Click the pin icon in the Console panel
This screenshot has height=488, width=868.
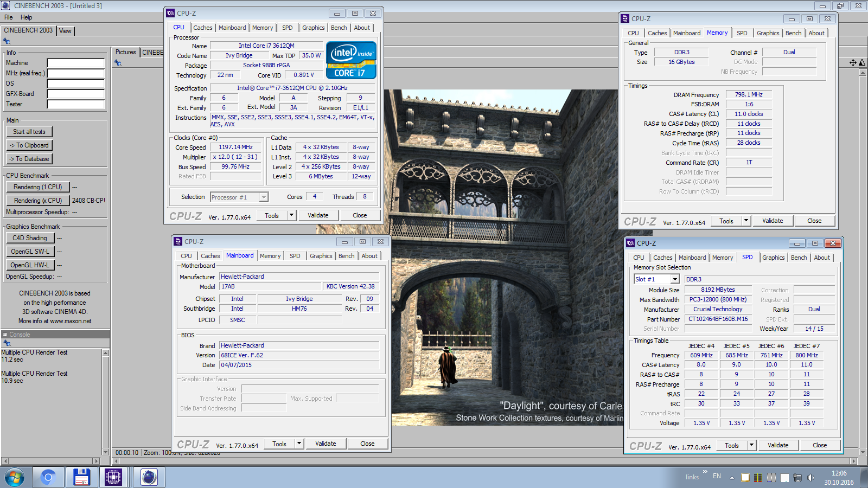coord(7,343)
